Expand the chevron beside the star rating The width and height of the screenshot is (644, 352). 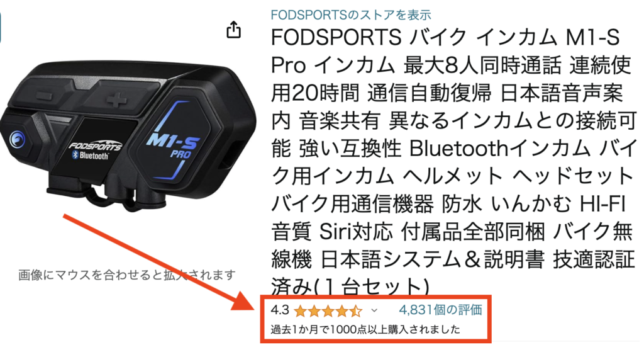(x=374, y=310)
